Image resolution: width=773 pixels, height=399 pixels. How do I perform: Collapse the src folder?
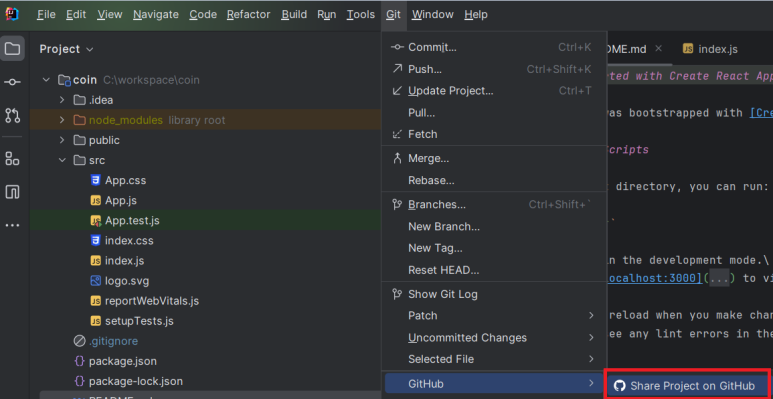[62, 160]
